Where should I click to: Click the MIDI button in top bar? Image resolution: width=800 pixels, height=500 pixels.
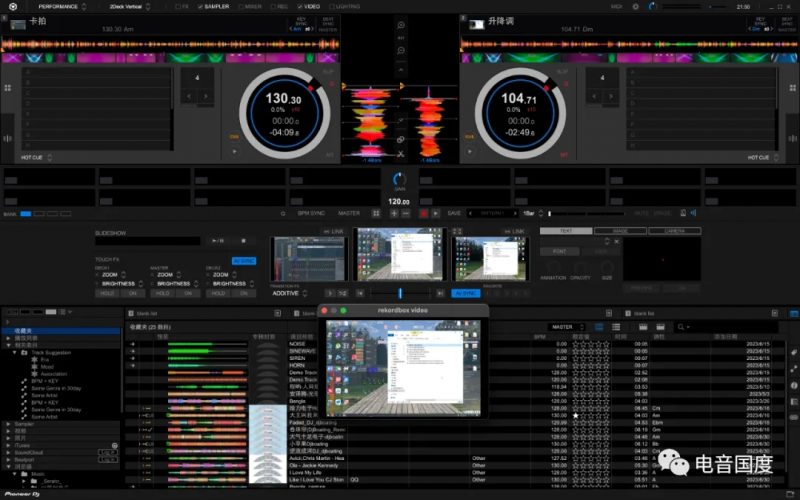(x=616, y=7)
